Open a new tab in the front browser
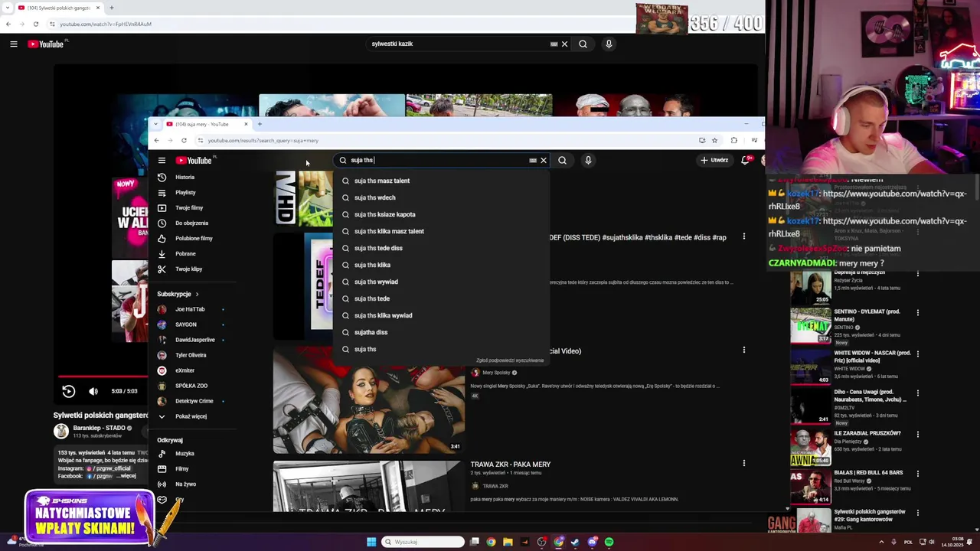The width and height of the screenshot is (980, 551). (260, 124)
